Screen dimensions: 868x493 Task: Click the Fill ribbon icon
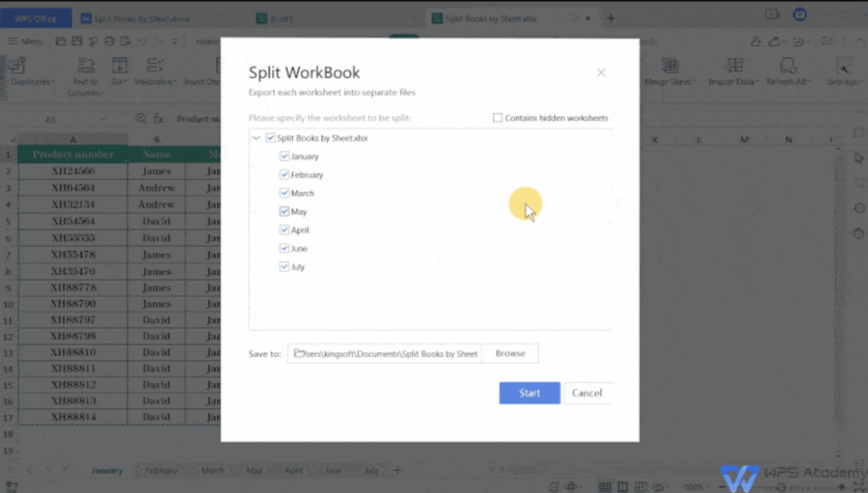pos(119,66)
